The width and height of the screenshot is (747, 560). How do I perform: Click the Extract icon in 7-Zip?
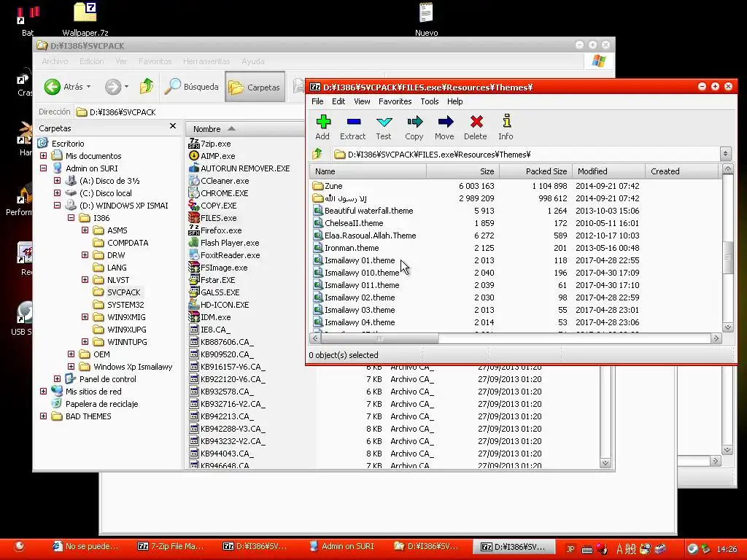(x=354, y=122)
